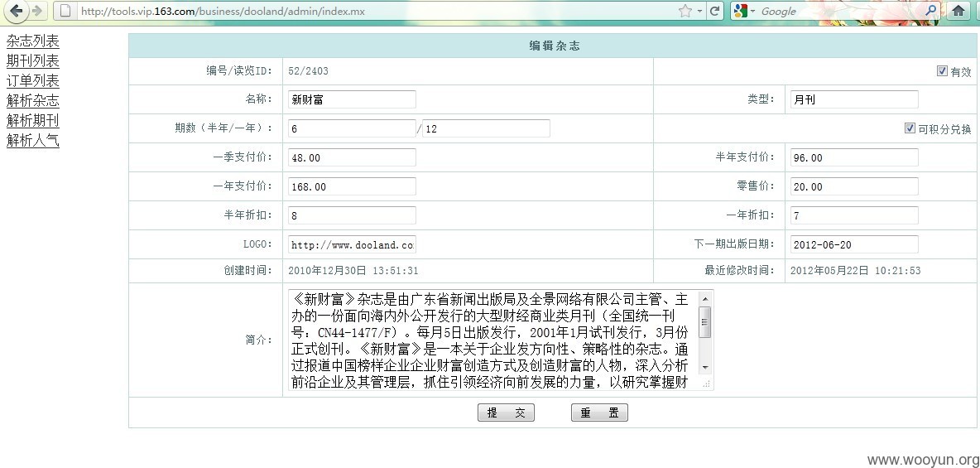980x468 pixels.
Task: Reload the page with refresh icon
Action: (714, 11)
